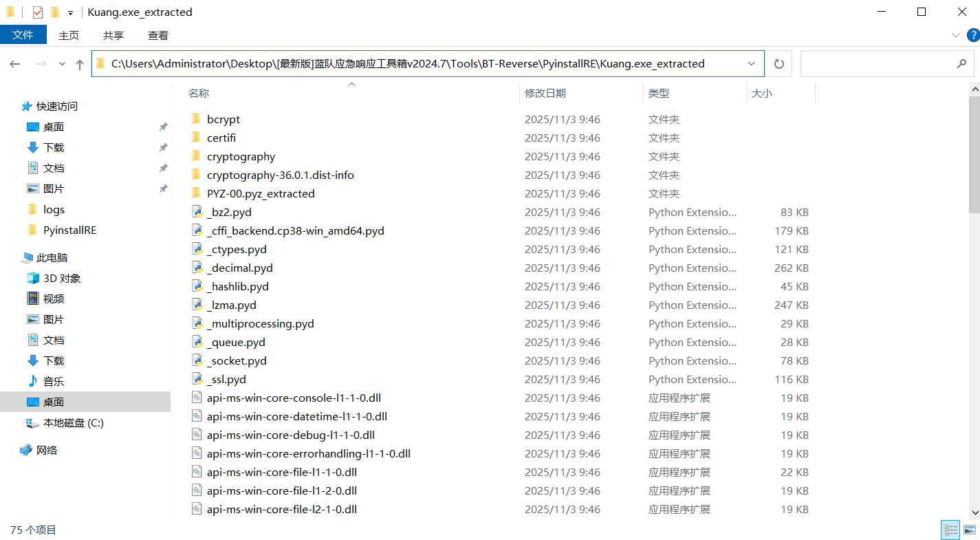Open the 共享 ribbon tab
The width and height of the screenshot is (980, 540).
point(113,35)
